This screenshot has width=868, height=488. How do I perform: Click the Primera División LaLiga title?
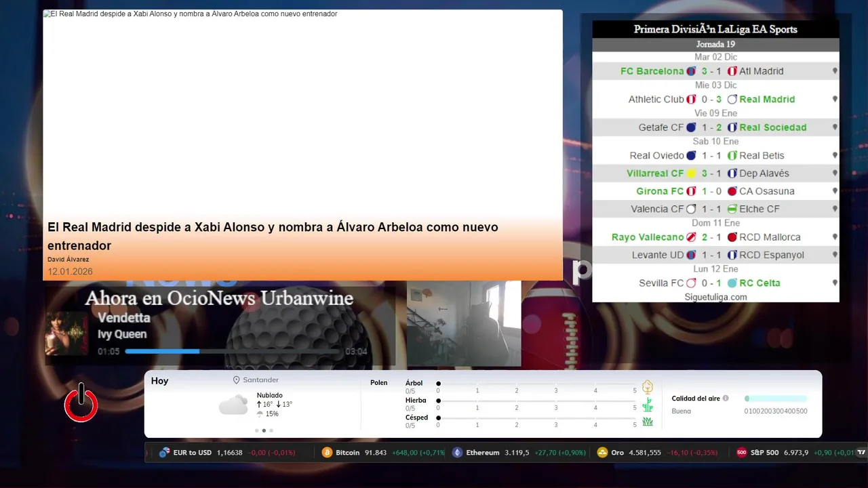coord(715,29)
